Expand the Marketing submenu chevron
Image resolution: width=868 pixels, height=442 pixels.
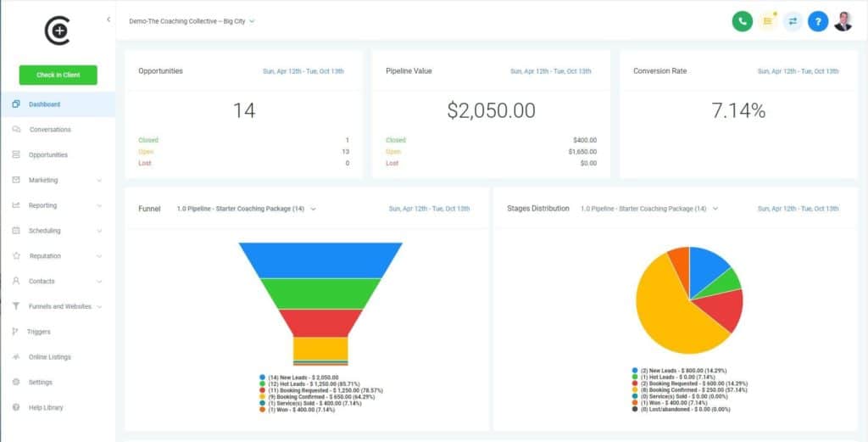100,181
